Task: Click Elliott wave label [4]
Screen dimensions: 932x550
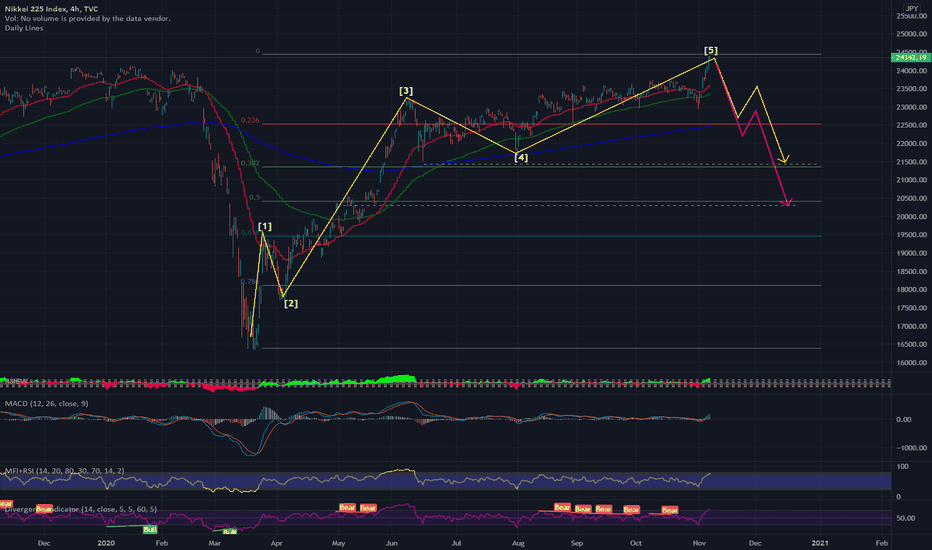Action: (521, 158)
